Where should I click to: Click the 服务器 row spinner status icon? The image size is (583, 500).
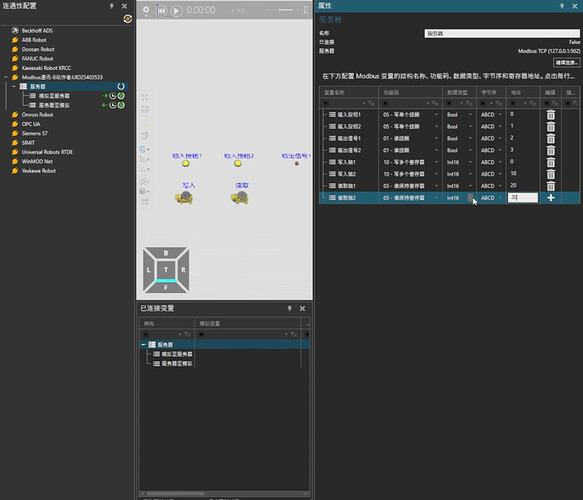121,86
